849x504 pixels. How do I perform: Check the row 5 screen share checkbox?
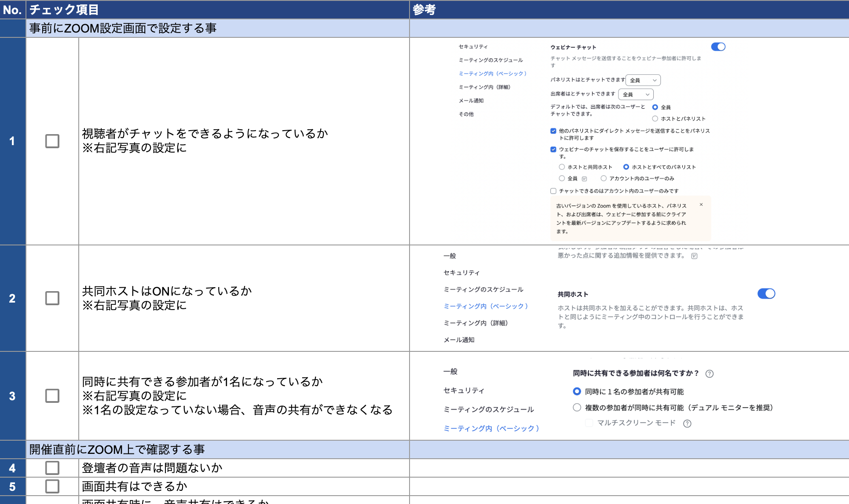pyautogui.click(x=52, y=486)
